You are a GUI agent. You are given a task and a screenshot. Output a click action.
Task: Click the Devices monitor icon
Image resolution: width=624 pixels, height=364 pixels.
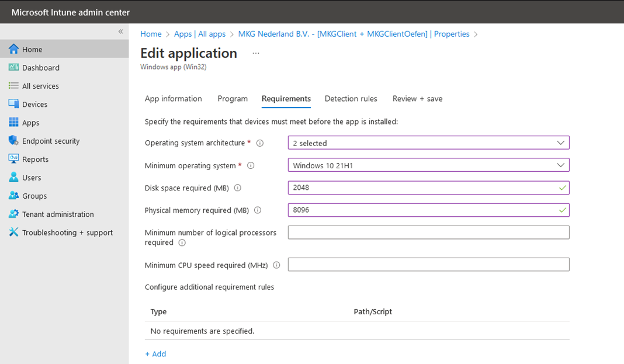pyautogui.click(x=13, y=104)
